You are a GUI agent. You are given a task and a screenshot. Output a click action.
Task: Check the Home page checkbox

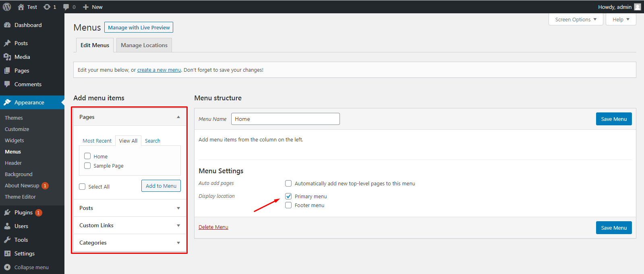(87, 156)
